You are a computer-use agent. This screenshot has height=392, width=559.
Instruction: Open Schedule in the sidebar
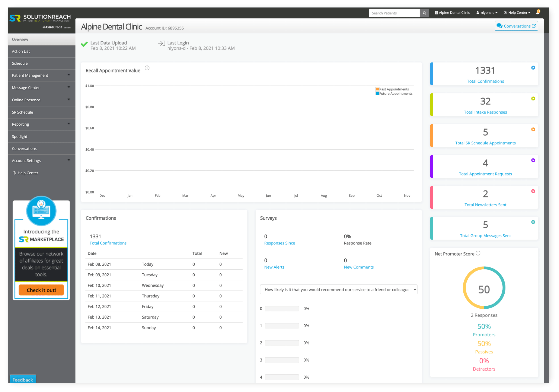point(41,64)
